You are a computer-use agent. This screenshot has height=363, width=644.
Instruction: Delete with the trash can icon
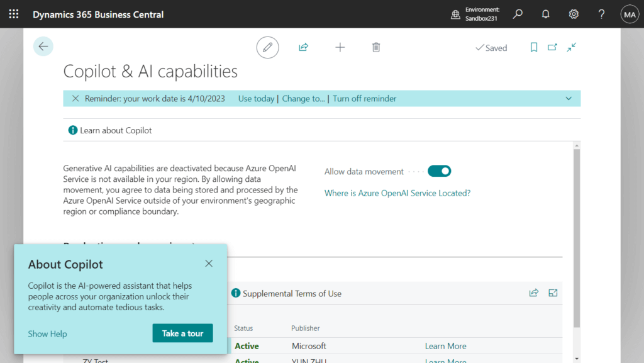[x=376, y=47]
